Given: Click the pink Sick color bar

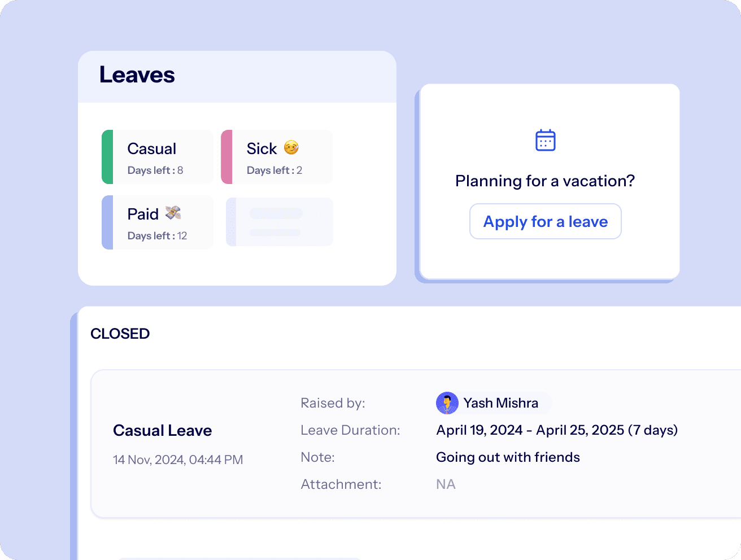Looking at the screenshot, I should [226, 157].
